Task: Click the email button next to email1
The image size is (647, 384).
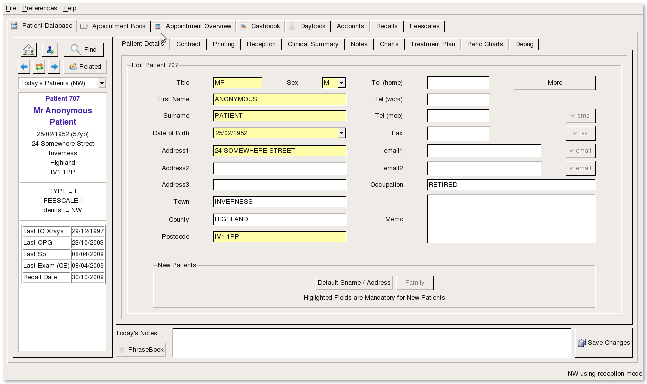Action: tap(581, 151)
